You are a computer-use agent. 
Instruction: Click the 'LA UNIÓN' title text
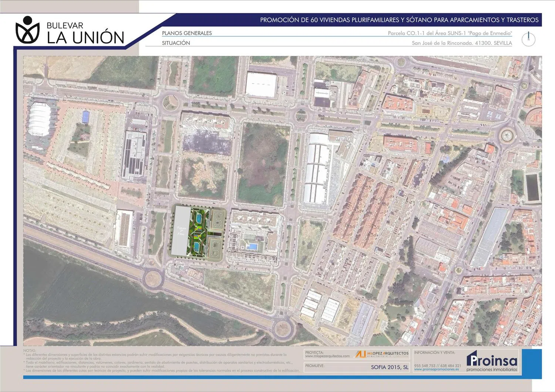click(85, 38)
